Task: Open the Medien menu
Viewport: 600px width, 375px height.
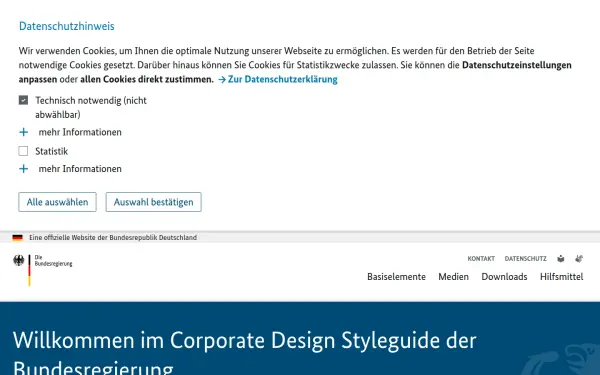Action: coord(453,277)
